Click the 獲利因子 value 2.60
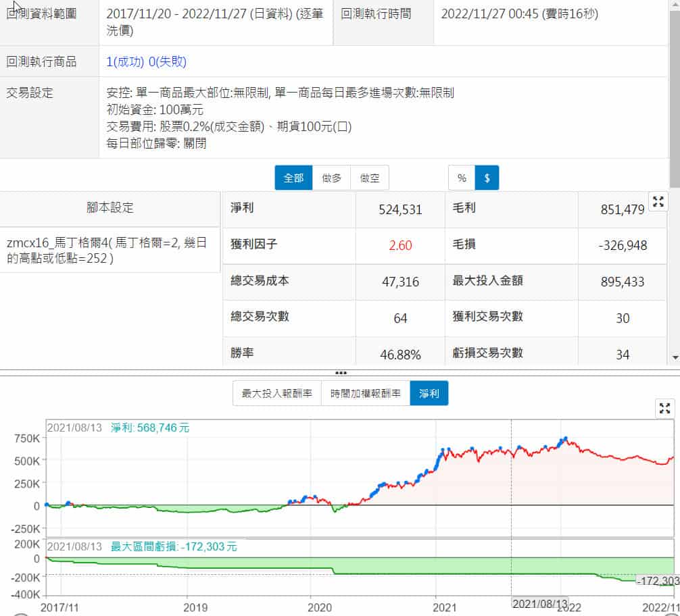This screenshot has width=680, height=616. pos(400,245)
